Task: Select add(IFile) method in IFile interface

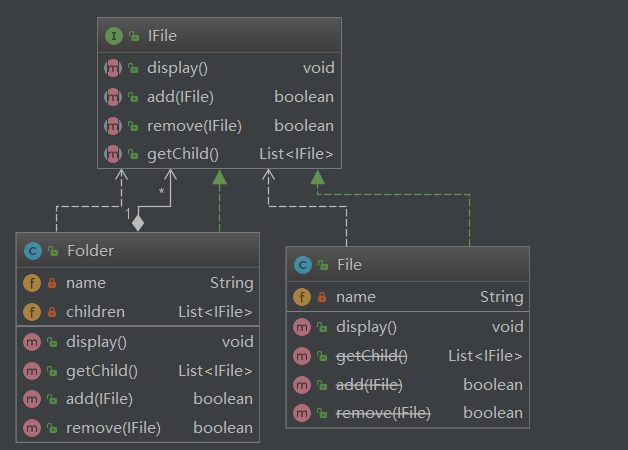Action: (180, 97)
